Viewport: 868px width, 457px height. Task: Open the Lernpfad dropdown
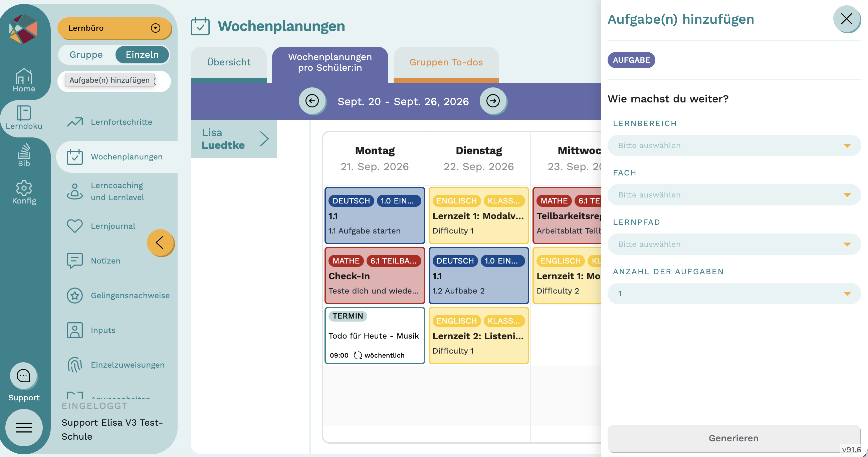point(734,244)
